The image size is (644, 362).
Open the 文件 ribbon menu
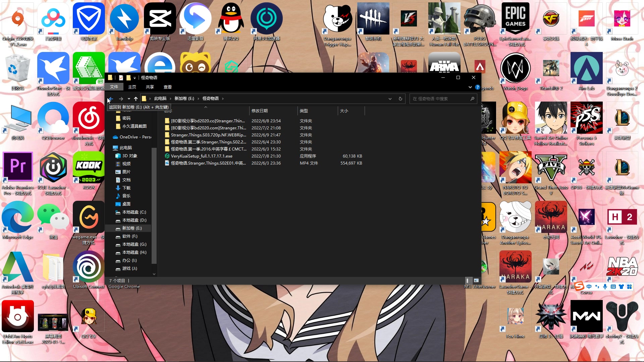tap(114, 87)
